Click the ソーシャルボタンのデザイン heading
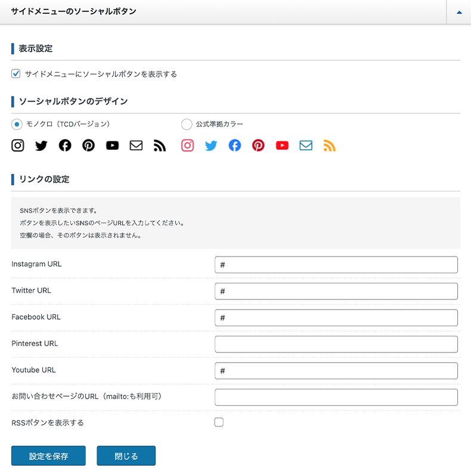Screen dimensions: 471x476 (x=73, y=101)
